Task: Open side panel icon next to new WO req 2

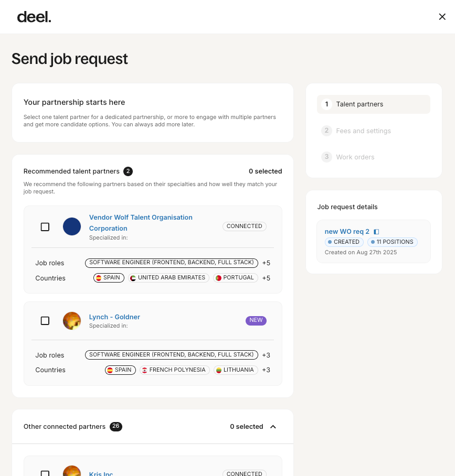Action: click(x=376, y=232)
